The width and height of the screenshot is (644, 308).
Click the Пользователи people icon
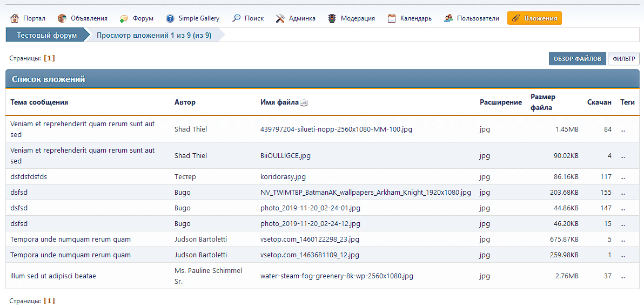[x=448, y=18]
